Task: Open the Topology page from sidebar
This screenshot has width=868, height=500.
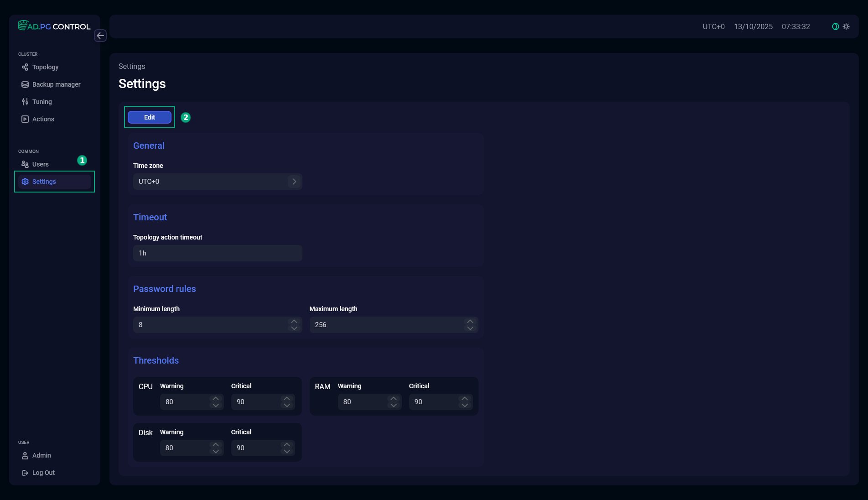Action: point(45,67)
